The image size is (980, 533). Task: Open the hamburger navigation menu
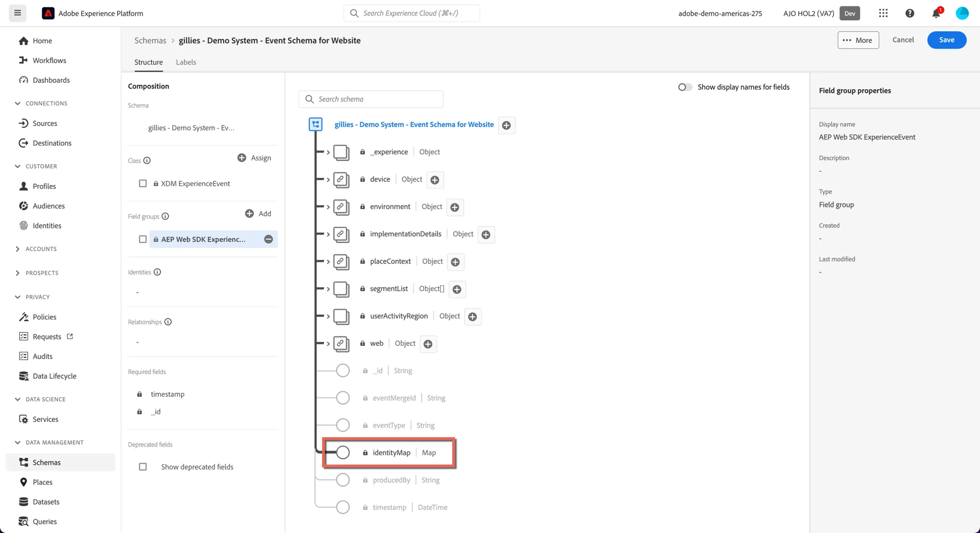(17, 13)
